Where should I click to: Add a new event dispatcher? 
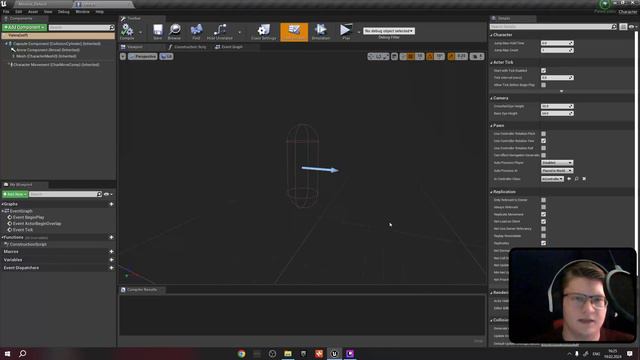tap(111, 268)
